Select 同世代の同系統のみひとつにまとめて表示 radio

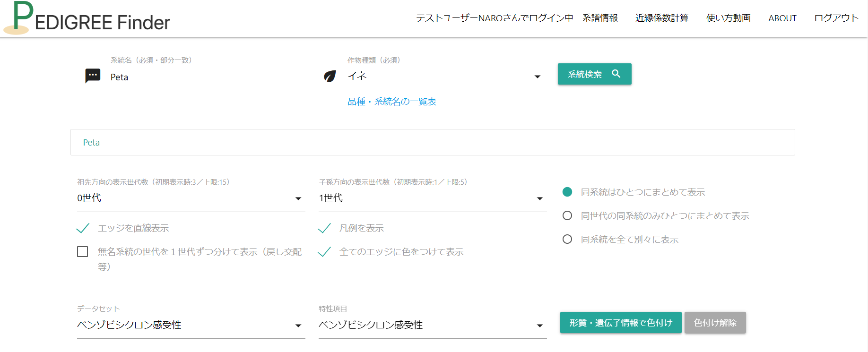pos(567,216)
